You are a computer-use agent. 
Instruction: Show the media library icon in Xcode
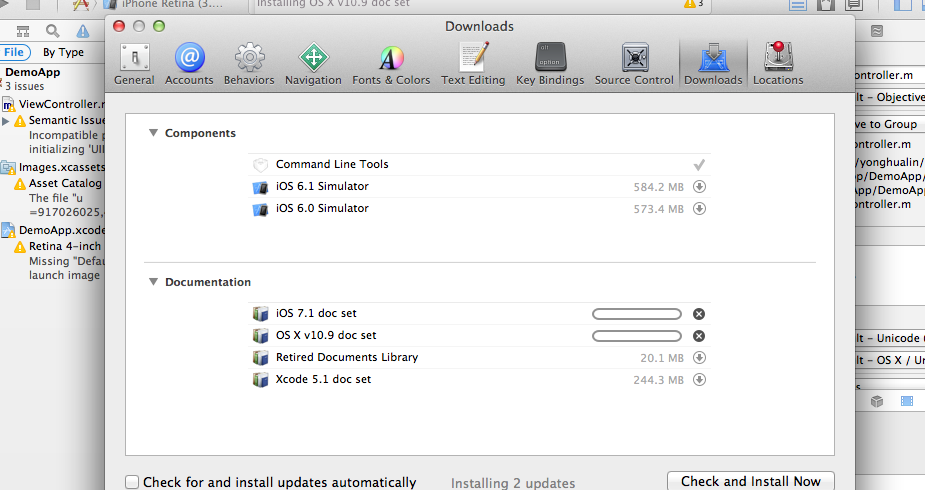[x=907, y=402]
